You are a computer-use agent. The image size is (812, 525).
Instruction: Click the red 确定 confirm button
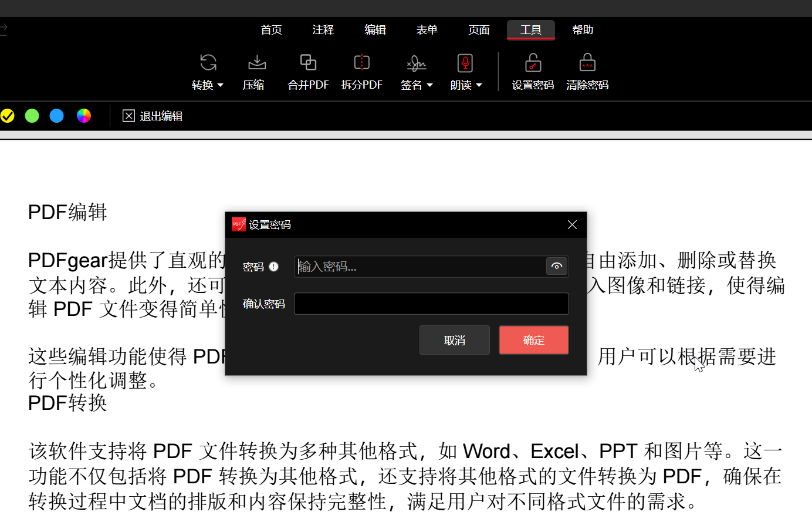(534, 340)
